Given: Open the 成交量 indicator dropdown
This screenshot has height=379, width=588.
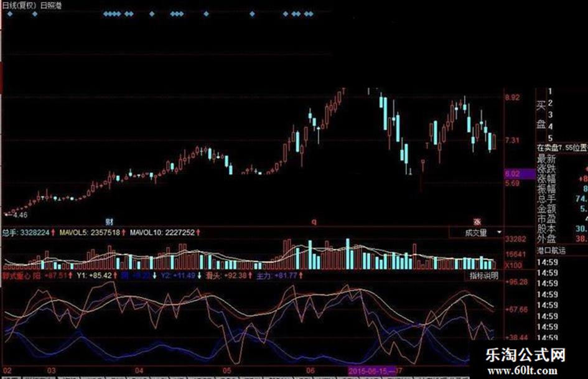Looking at the screenshot, I should coord(499,232).
